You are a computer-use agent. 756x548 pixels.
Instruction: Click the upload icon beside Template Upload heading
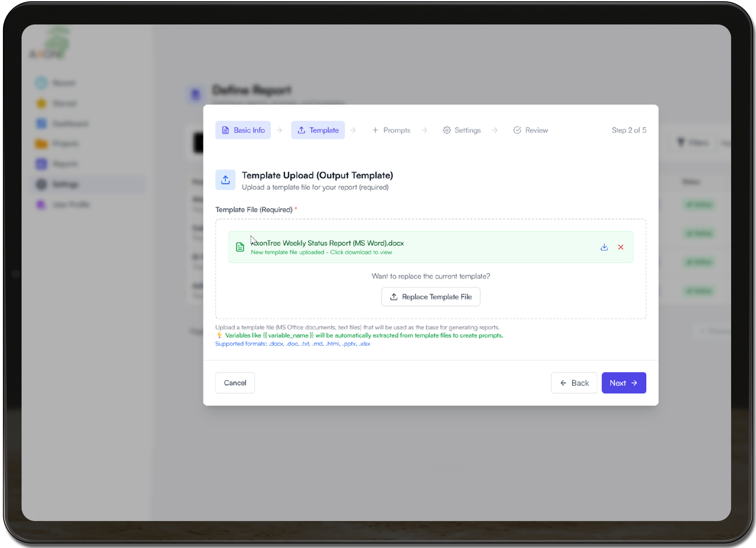225,180
